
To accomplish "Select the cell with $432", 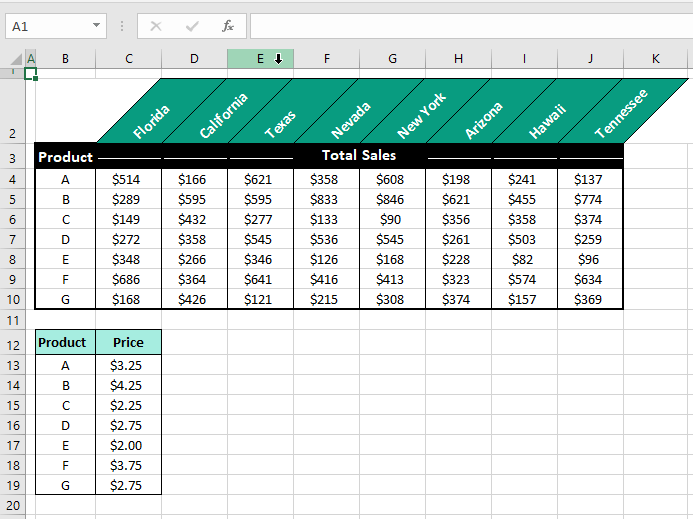I will 194,219.
